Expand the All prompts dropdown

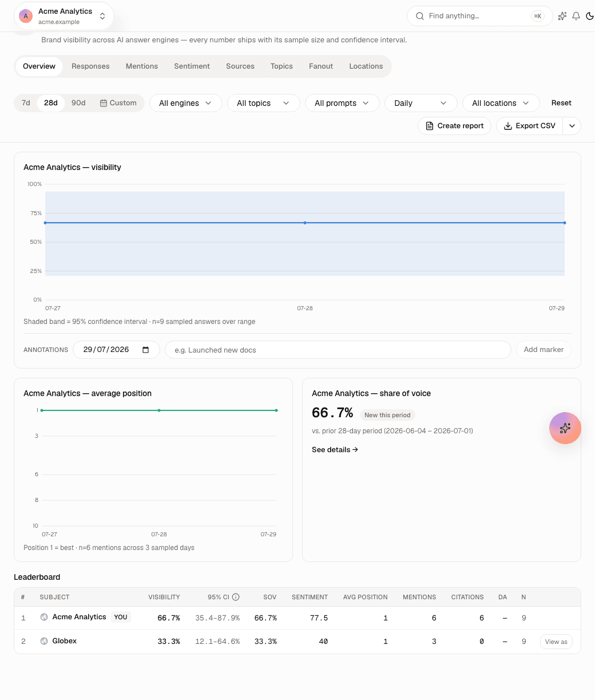[x=342, y=103]
